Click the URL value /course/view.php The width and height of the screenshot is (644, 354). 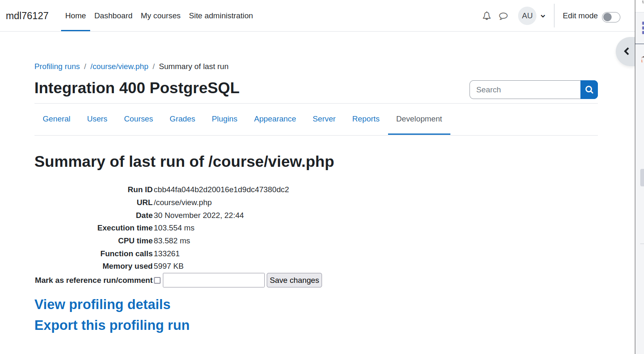click(x=183, y=203)
